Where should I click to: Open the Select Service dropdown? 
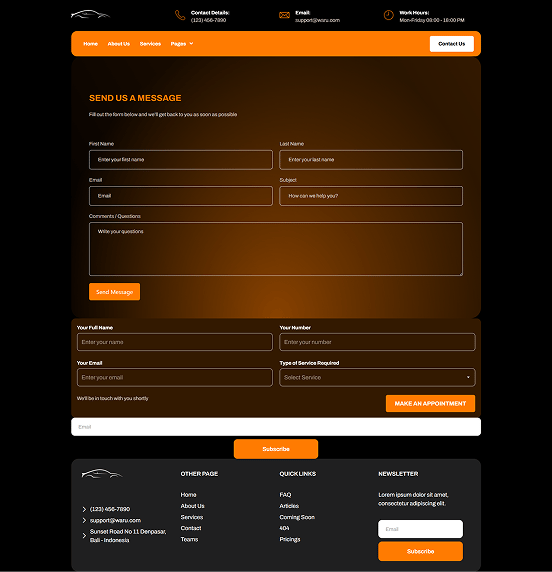click(377, 377)
